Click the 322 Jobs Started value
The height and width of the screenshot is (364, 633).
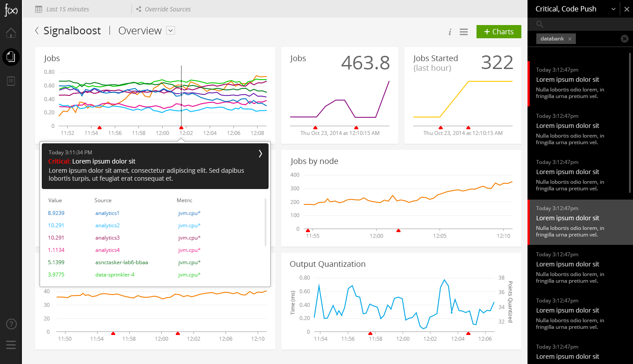[x=497, y=63]
